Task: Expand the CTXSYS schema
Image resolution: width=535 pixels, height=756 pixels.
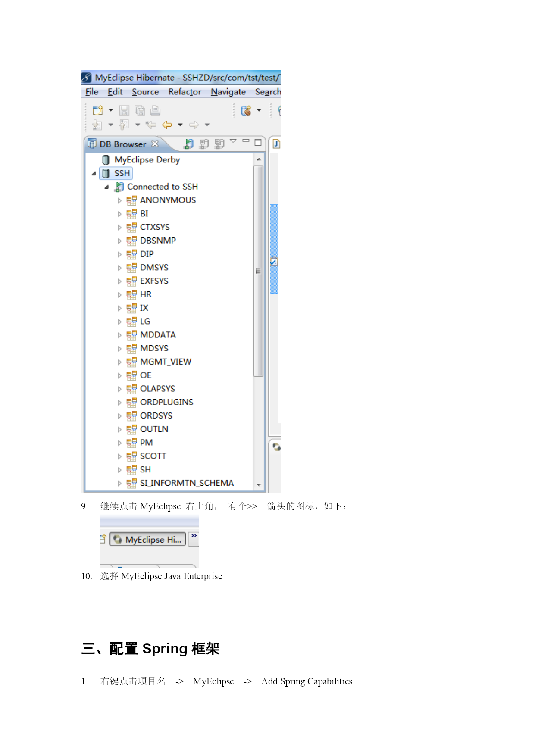Action: point(119,228)
